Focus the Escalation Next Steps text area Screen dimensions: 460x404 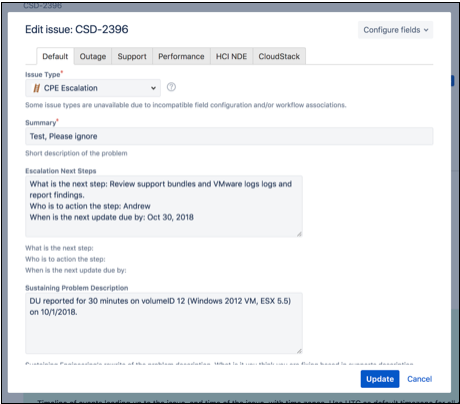[x=164, y=206]
